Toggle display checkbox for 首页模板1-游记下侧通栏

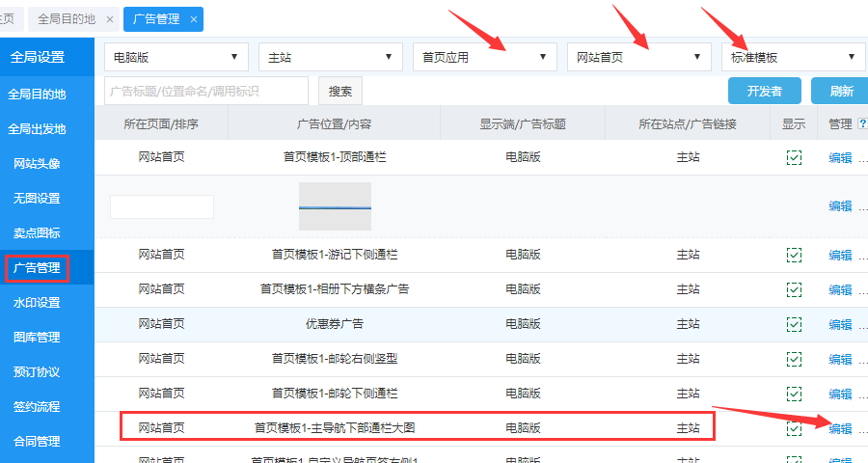(x=794, y=255)
